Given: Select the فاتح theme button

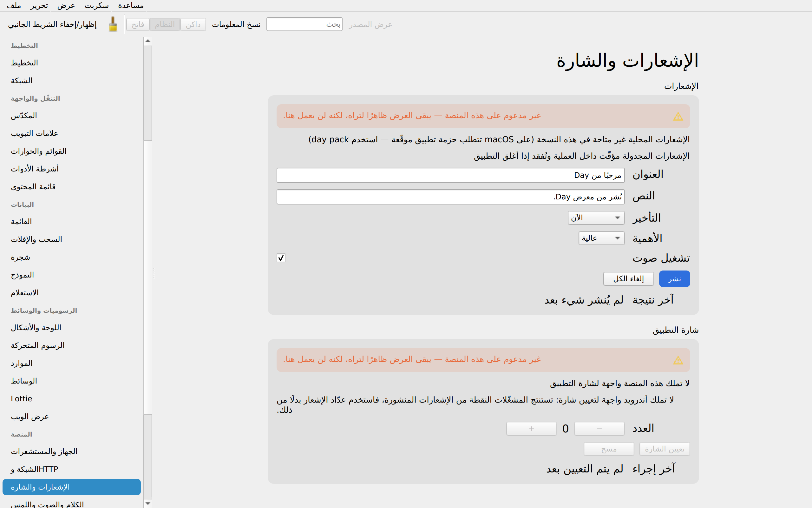Looking at the screenshot, I should click(138, 24).
